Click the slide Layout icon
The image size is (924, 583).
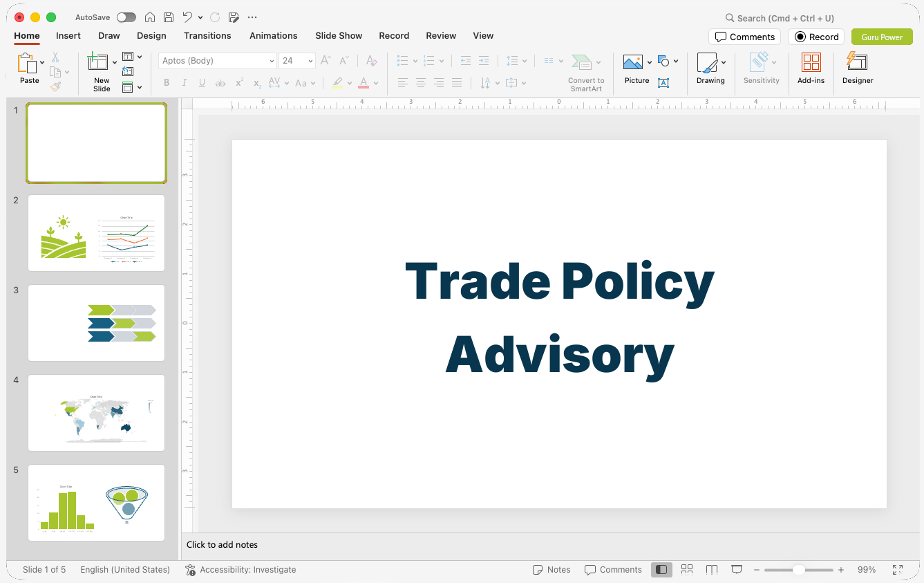pos(128,57)
